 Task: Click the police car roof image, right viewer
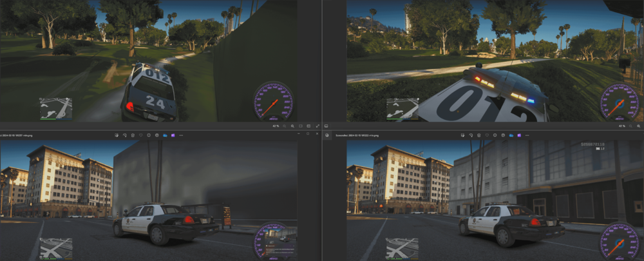tap(495, 61)
